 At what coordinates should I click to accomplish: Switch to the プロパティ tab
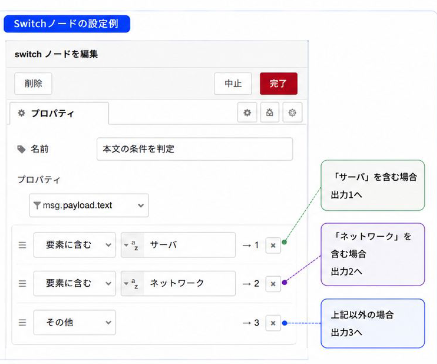point(59,113)
